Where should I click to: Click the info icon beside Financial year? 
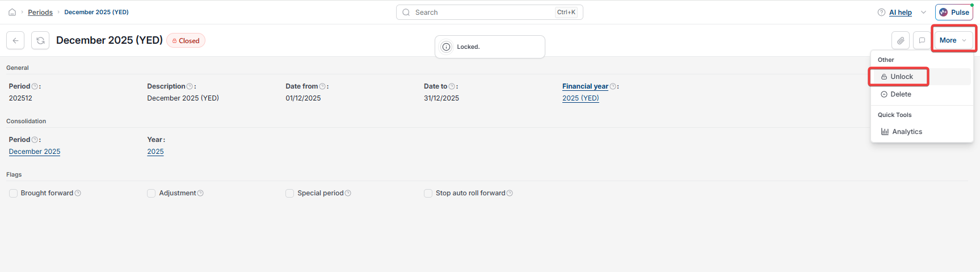(613, 86)
